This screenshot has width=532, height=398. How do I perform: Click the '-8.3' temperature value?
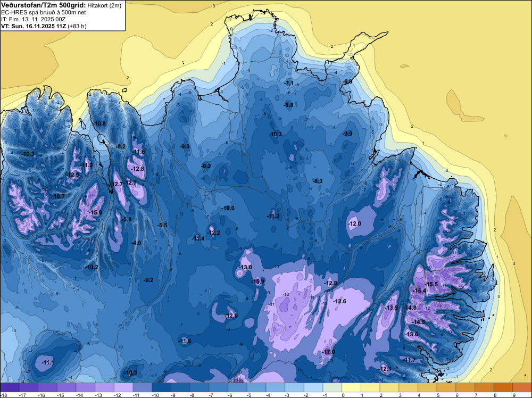pyautogui.click(x=318, y=181)
